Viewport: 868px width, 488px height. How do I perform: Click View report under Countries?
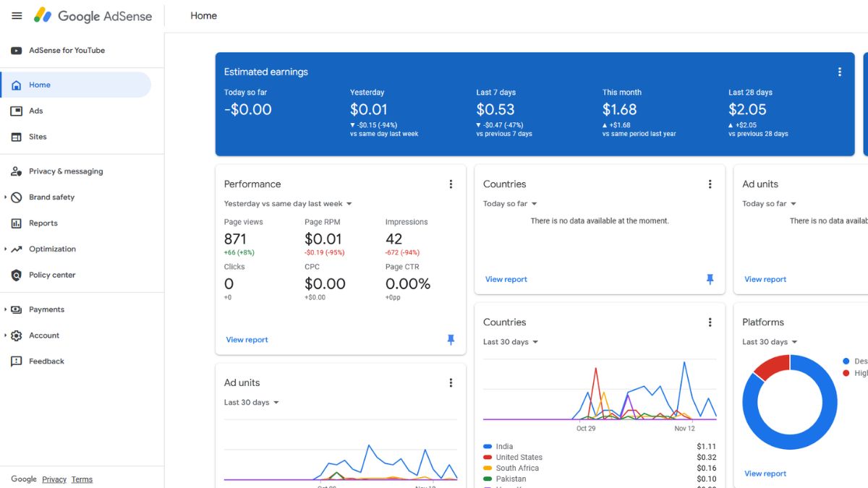506,279
